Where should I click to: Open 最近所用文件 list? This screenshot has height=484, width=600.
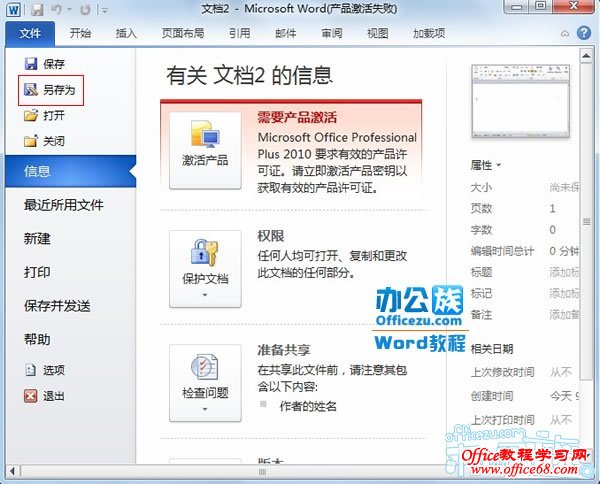[64, 205]
